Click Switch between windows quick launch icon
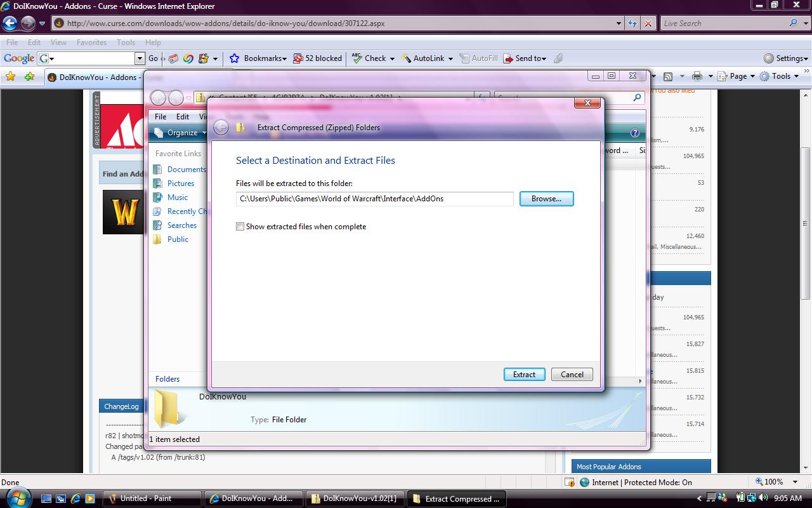 pyautogui.click(x=61, y=498)
